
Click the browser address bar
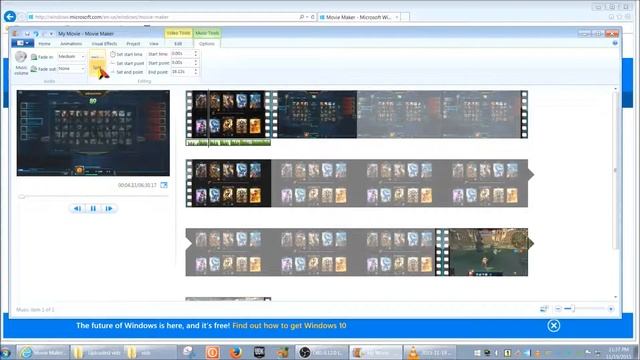tap(163, 17)
